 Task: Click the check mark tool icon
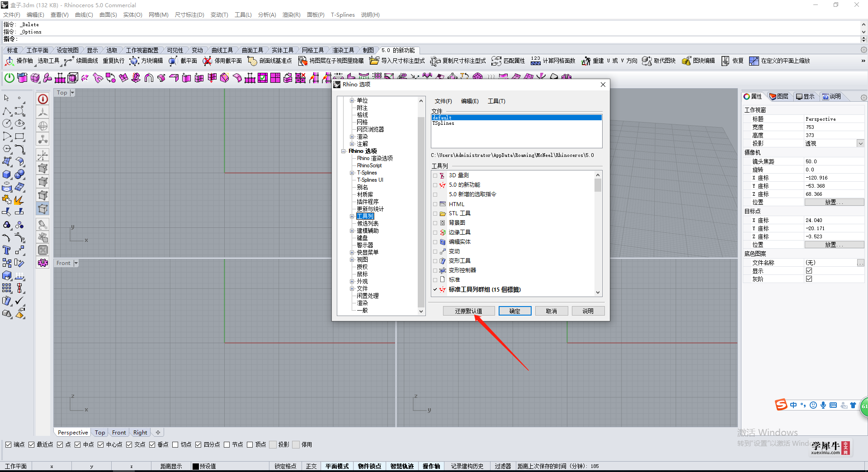coord(20,301)
